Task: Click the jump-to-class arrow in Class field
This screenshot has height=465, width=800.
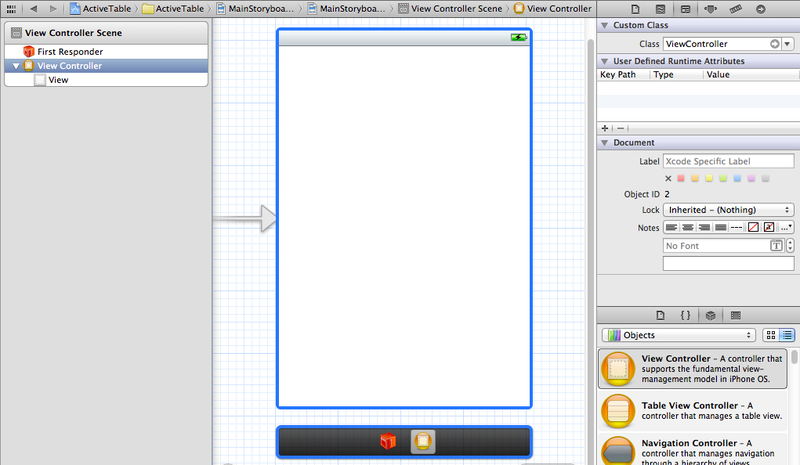Action: click(x=774, y=44)
